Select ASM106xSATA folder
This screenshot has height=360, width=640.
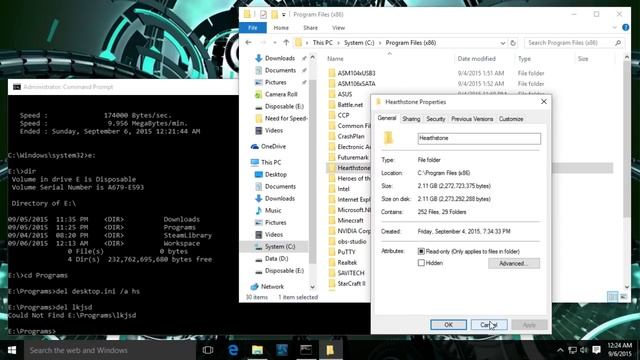pyautogui.click(x=356, y=84)
